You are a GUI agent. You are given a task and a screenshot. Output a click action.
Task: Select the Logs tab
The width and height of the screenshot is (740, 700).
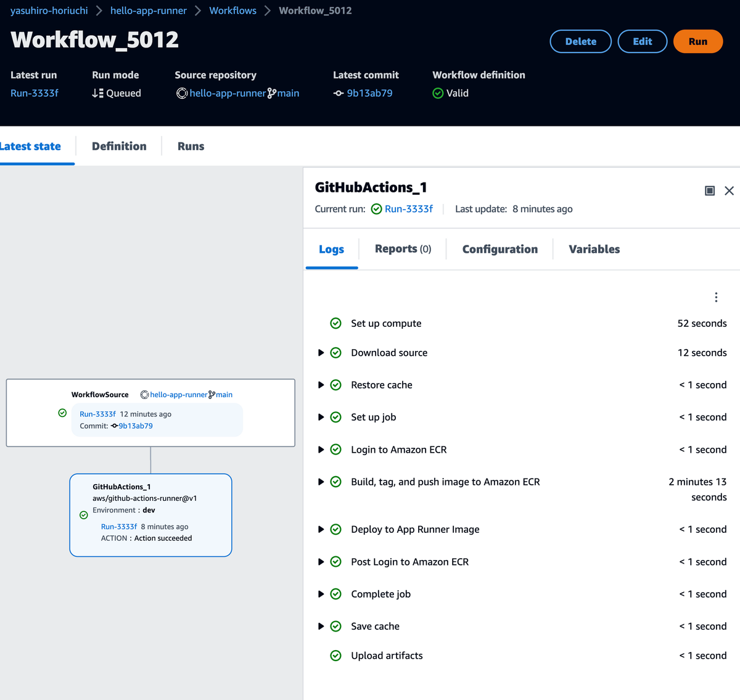point(332,249)
